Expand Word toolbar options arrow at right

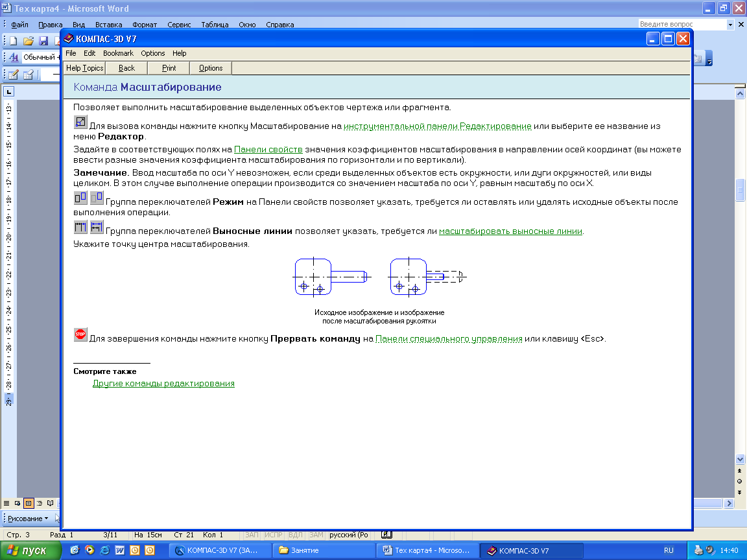point(709,58)
